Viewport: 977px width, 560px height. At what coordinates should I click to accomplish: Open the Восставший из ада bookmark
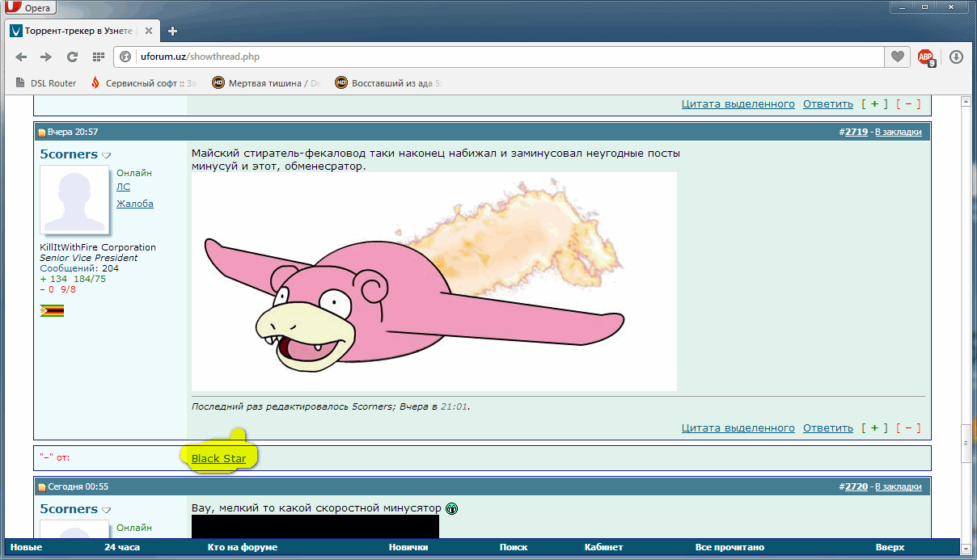[x=388, y=82]
